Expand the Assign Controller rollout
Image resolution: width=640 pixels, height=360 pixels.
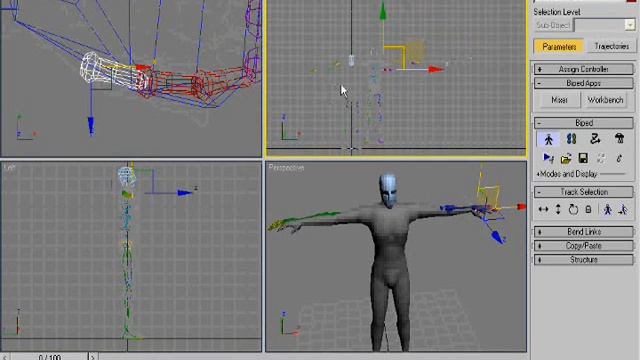[x=584, y=69]
